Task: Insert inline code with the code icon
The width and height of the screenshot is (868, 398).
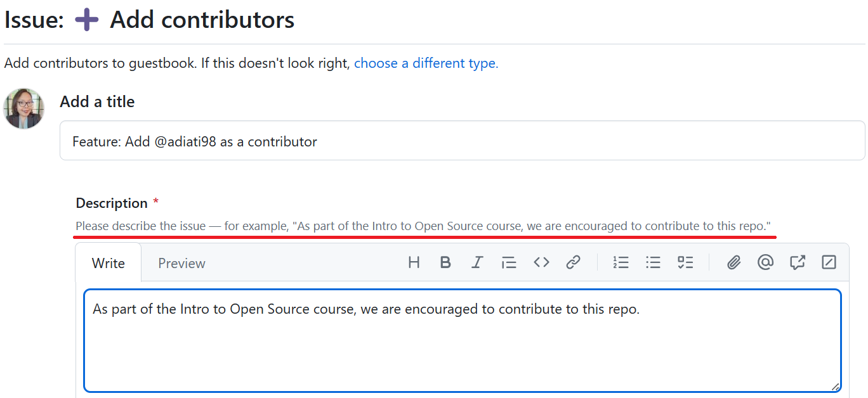Action: pyautogui.click(x=541, y=262)
